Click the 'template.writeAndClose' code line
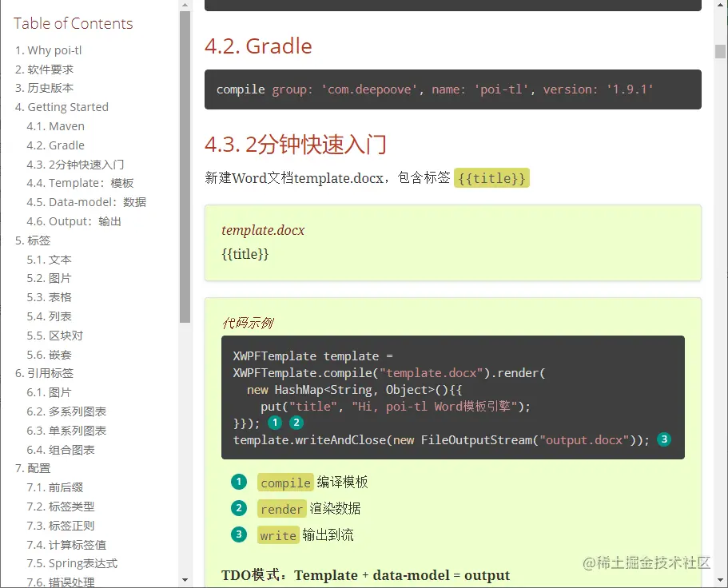Image resolution: width=728 pixels, height=588 pixels. coord(441,440)
